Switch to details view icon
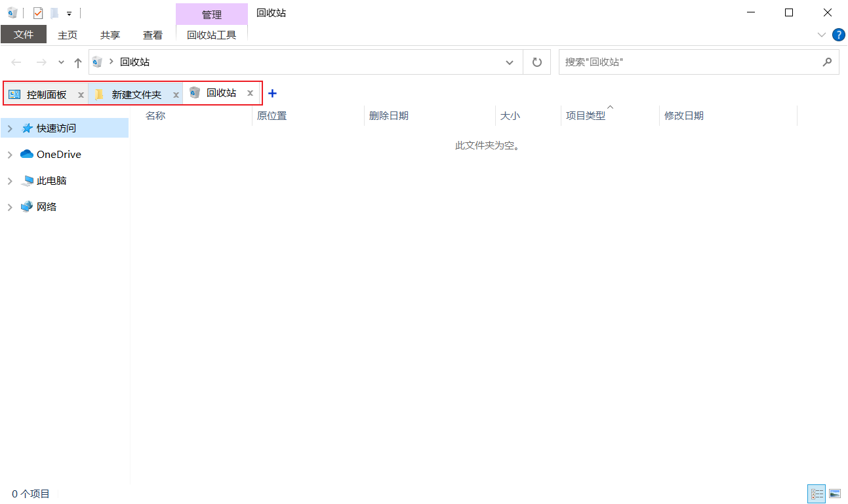The width and height of the screenshot is (848, 504). (x=817, y=494)
